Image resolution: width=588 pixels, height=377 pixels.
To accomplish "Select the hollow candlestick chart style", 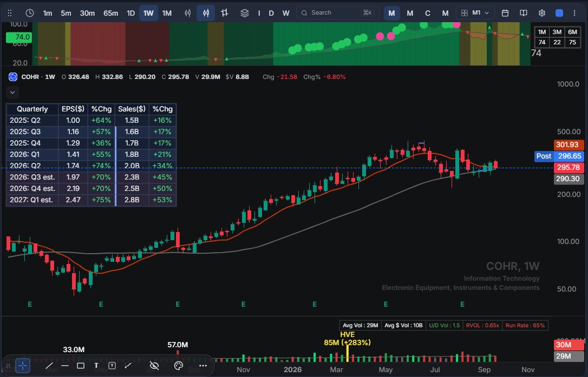I will pyautogui.click(x=187, y=13).
